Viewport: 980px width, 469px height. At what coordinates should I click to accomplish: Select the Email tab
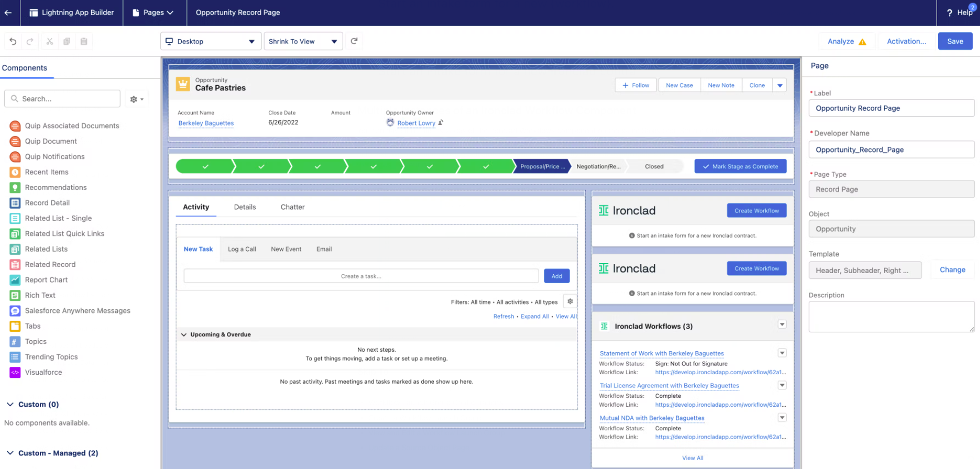click(x=324, y=249)
